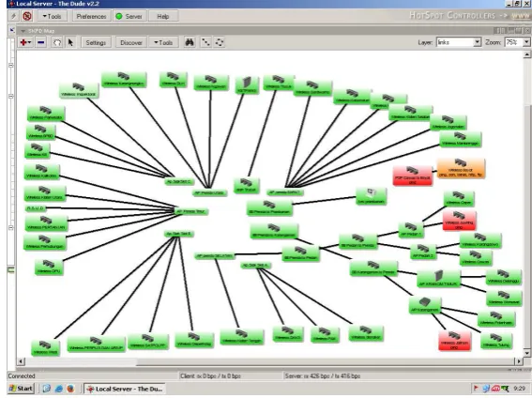
Task: Toggle the green Server status button
Action: [x=129, y=16]
